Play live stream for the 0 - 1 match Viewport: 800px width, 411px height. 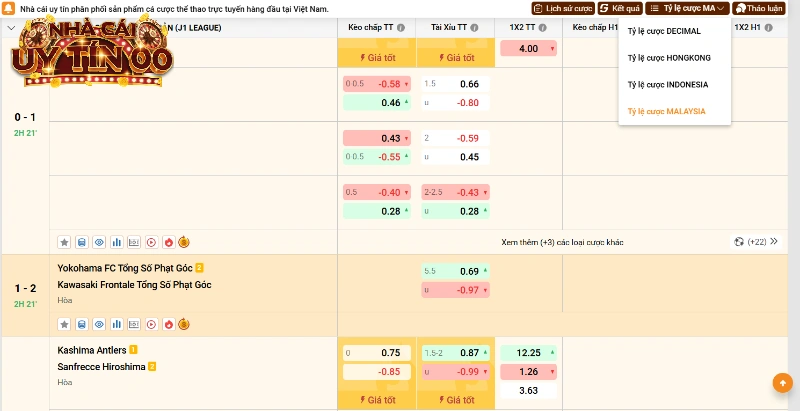151,242
